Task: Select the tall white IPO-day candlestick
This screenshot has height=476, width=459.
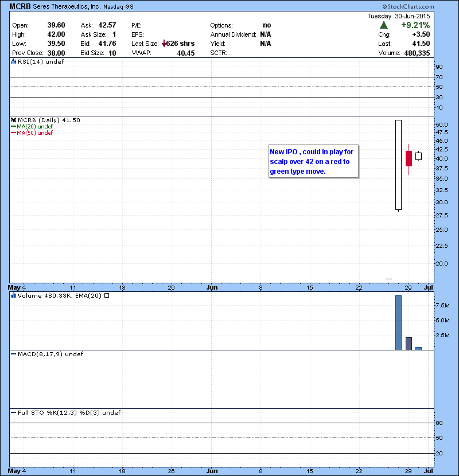Action: 398,165
